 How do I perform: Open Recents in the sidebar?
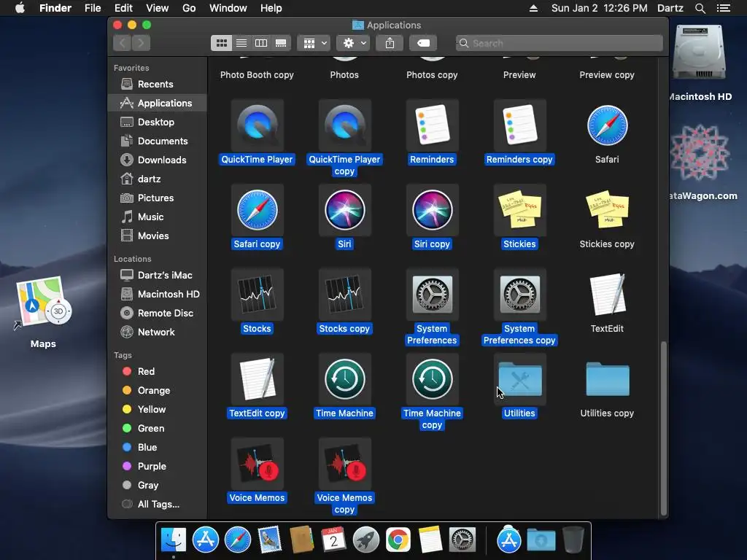pos(158,85)
